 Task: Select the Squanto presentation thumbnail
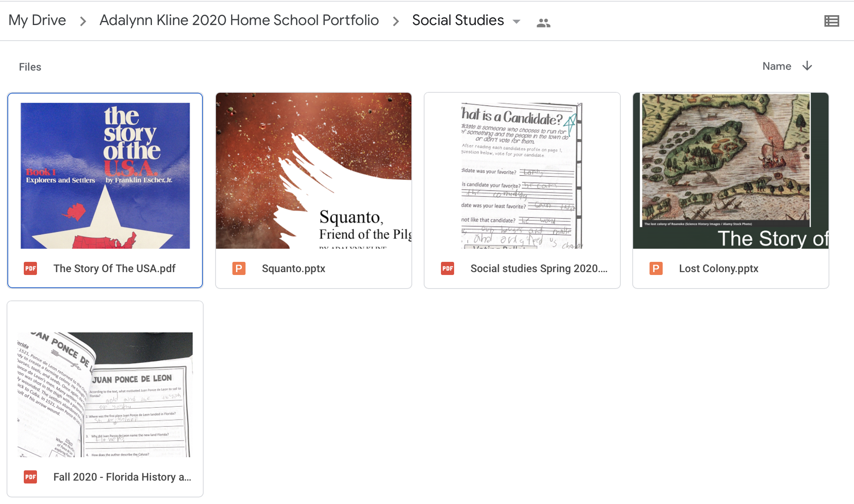pyautogui.click(x=314, y=171)
